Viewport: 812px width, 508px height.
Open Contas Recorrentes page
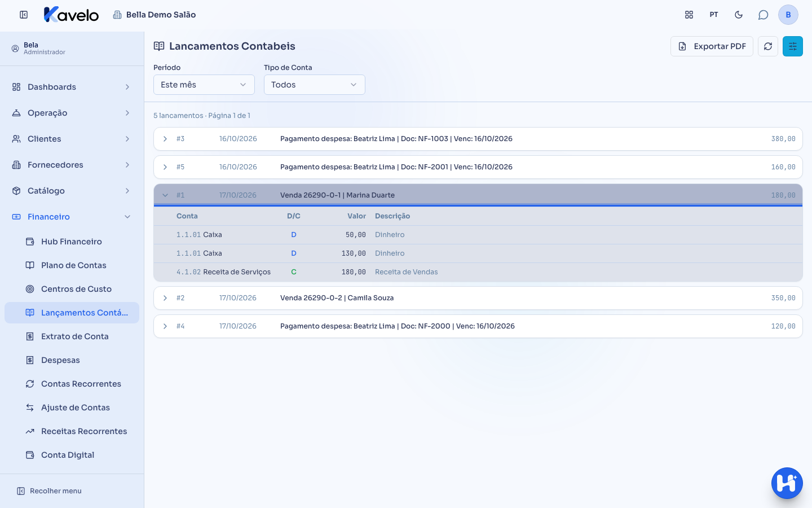[x=72, y=384]
